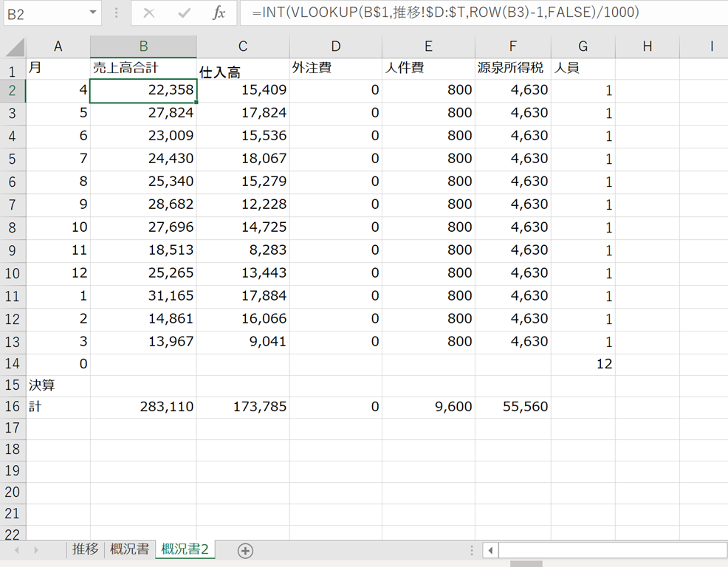
Task: Switch to the 推移 sheet tab
Action: [86, 549]
